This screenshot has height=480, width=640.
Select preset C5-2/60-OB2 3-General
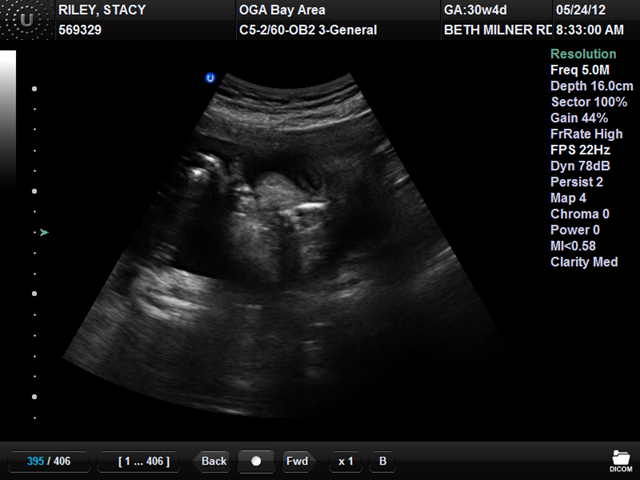308,30
